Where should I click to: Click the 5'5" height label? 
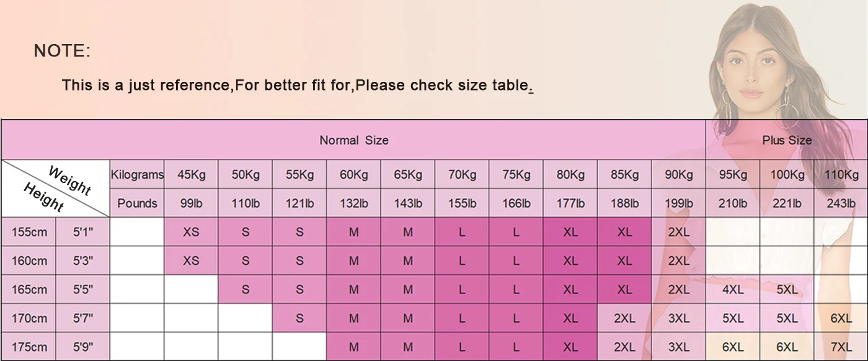[82, 290]
